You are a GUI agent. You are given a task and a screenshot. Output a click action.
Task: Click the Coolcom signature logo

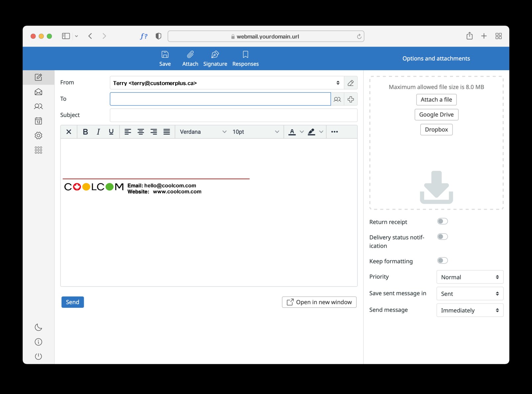pos(94,187)
